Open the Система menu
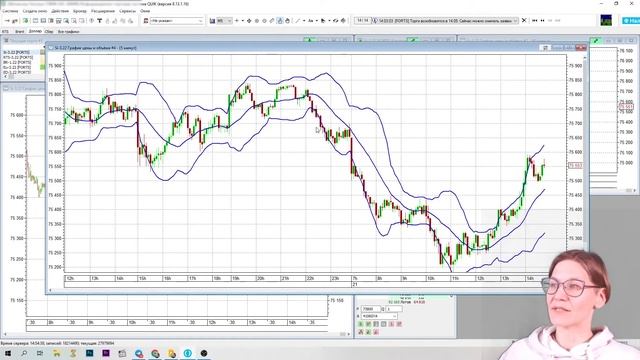Screen dimensions: 640x360 coord(11,11)
